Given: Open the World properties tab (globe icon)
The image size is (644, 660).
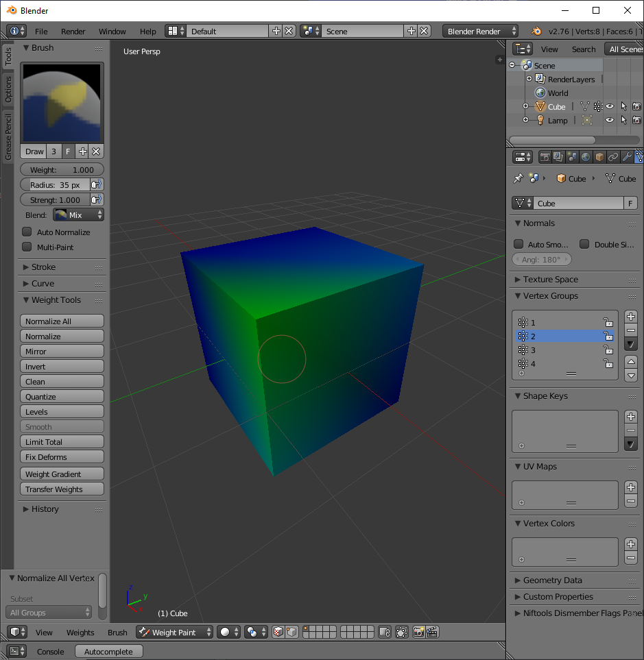Looking at the screenshot, I should [586, 158].
